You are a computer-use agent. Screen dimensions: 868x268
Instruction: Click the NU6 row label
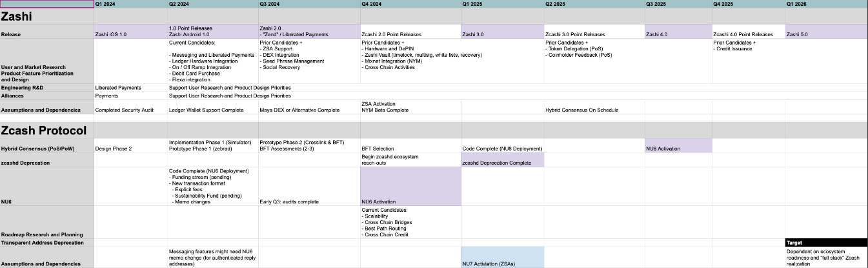47,186
